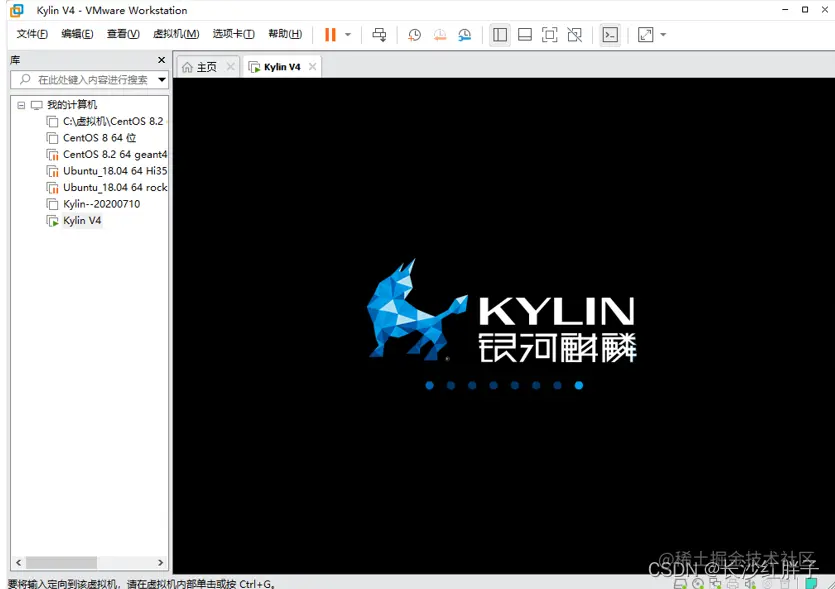The height and width of the screenshot is (589, 835).
Task: Toggle the library sidebar visibility
Action: 499,34
